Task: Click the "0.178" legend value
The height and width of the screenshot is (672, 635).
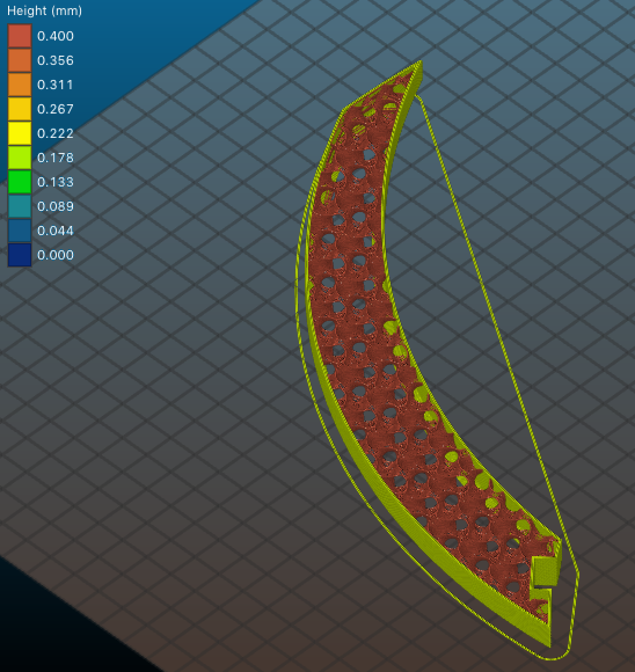Action: (55, 158)
